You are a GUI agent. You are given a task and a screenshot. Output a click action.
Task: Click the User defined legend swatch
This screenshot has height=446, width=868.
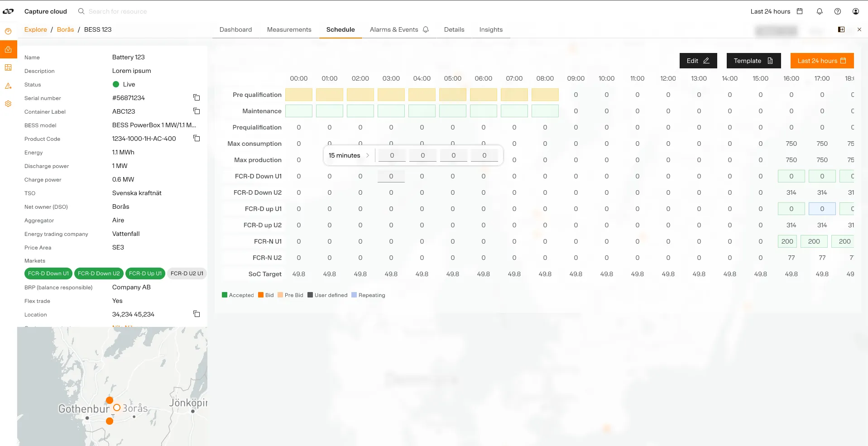coord(310,295)
